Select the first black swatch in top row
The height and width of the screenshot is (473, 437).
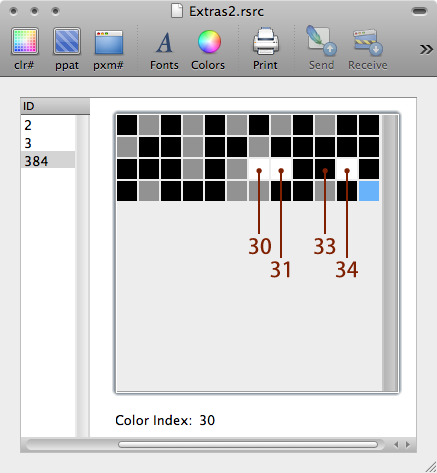(x=127, y=125)
